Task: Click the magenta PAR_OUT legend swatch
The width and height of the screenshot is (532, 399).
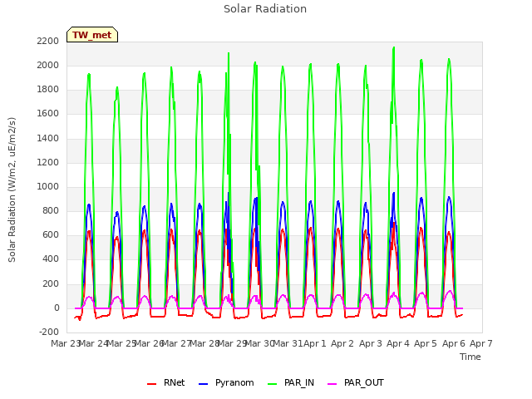Action: point(332,384)
